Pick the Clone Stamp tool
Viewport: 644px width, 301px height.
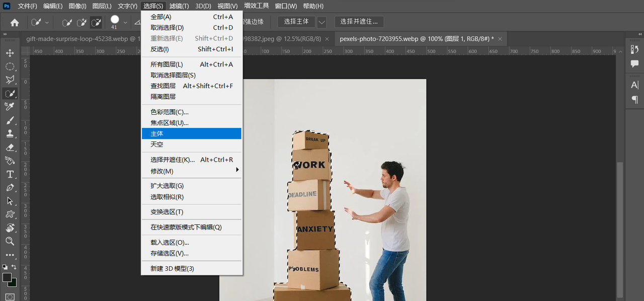click(x=10, y=133)
